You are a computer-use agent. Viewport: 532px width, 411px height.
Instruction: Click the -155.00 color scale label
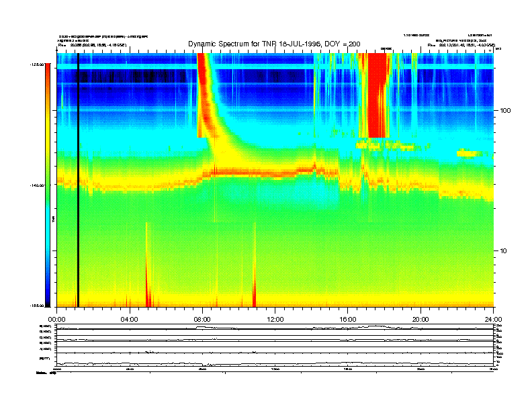[x=37, y=306]
